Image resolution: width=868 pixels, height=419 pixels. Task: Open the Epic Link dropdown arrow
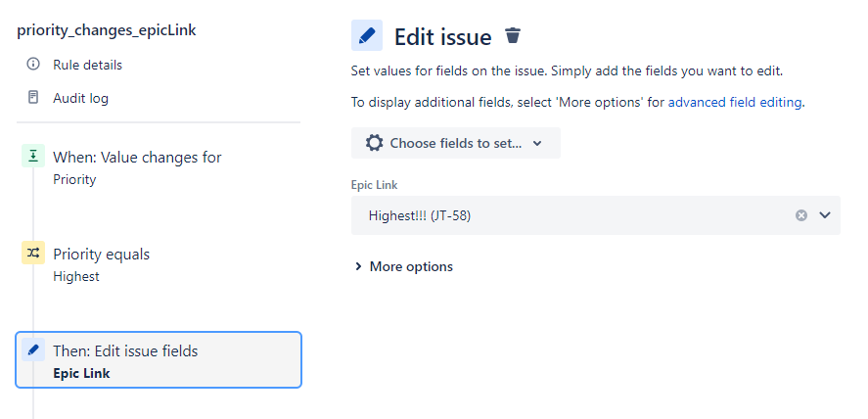click(825, 214)
